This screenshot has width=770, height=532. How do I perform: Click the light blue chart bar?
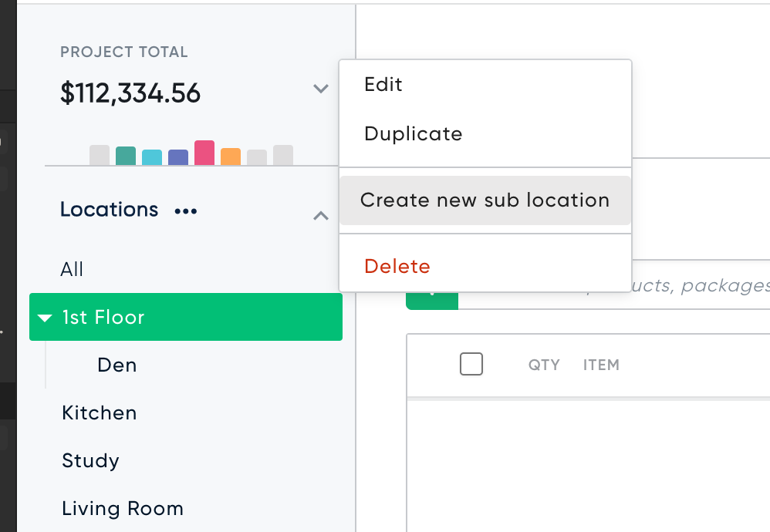(x=152, y=157)
